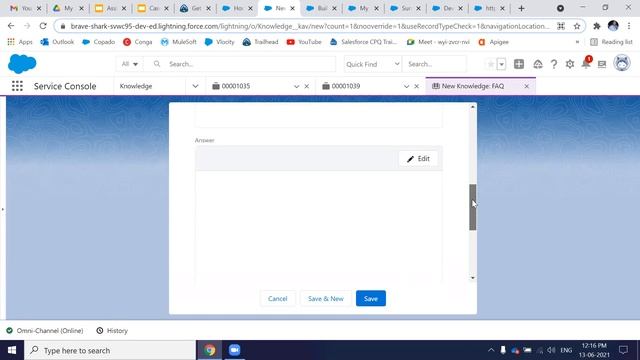
Task: Switch to the Gmail browser tab
Action: pyautogui.click(x=24, y=8)
